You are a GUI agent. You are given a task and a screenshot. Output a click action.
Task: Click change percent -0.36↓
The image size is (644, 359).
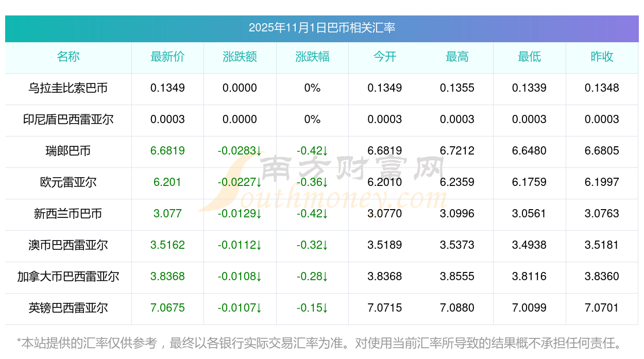point(312,182)
